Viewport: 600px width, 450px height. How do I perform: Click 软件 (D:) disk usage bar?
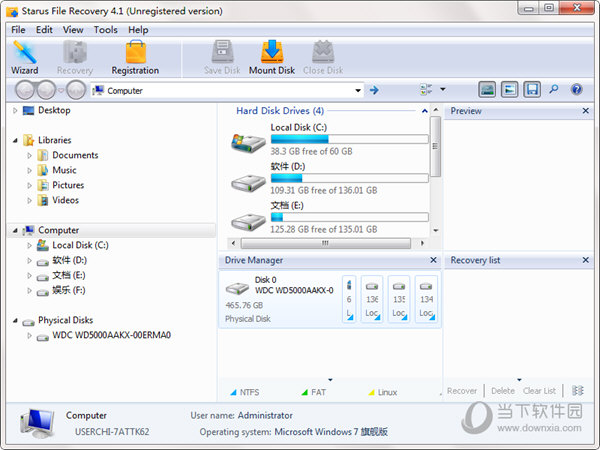pos(349,178)
